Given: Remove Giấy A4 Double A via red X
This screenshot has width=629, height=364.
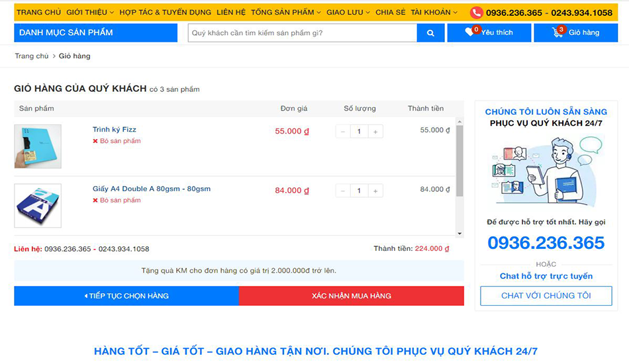Looking at the screenshot, I should click(95, 201).
